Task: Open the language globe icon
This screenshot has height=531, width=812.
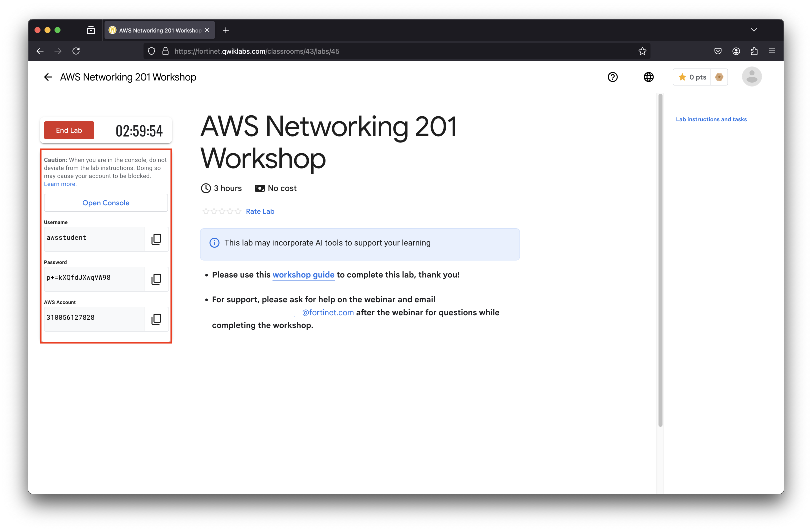Action: [x=648, y=77]
